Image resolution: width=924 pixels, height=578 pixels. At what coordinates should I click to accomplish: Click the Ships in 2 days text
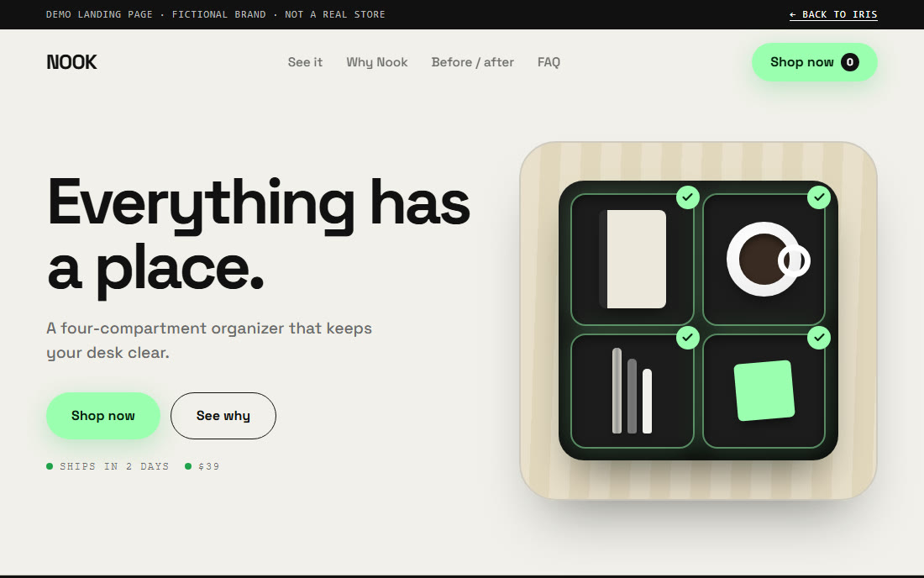pos(114,466)
